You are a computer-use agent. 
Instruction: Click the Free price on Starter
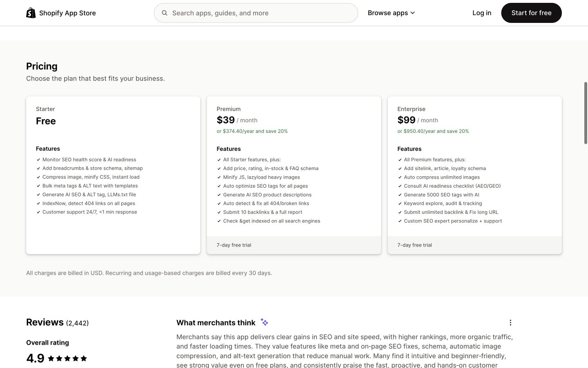tap(46, 121)
